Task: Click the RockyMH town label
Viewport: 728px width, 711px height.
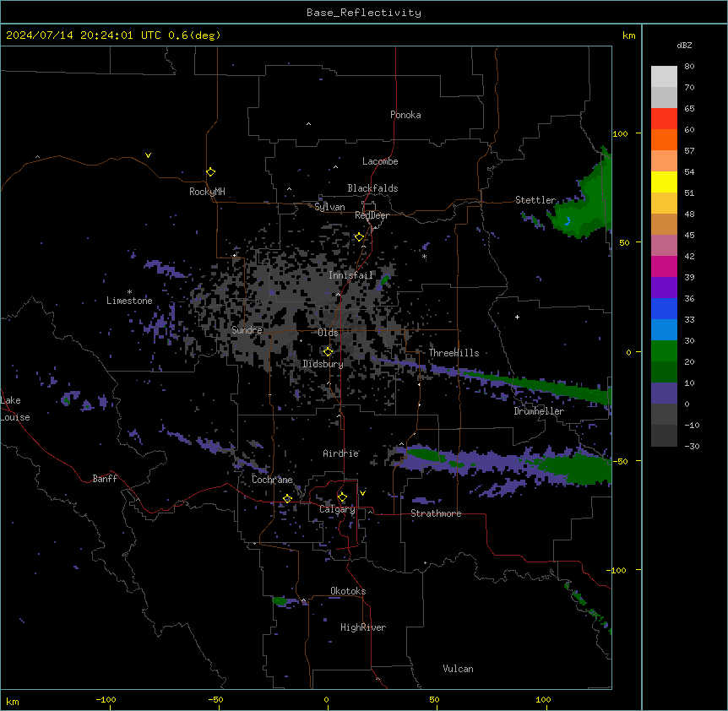Action: 207,192
